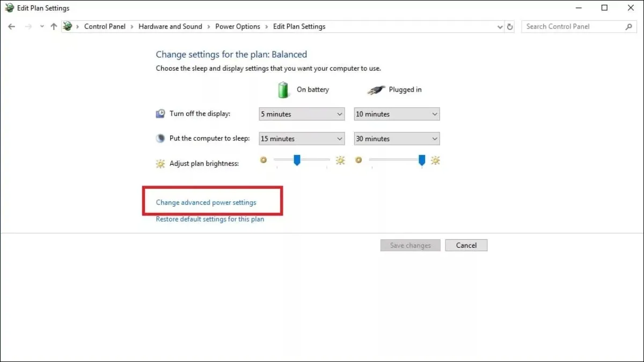Image resolution: width=644 pixels, height=362 pixels.
Task: Open display-off dropdown for On battery
Action: 302,114
